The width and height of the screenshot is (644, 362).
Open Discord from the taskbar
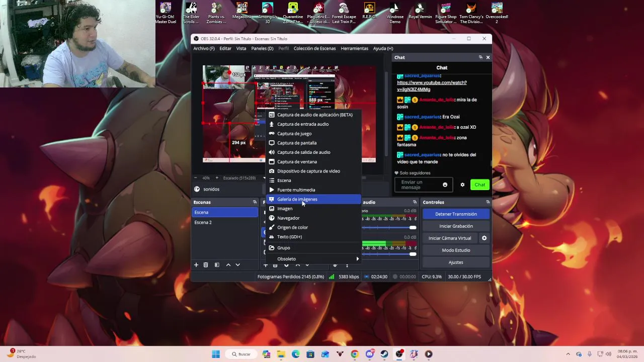(370, 354)
